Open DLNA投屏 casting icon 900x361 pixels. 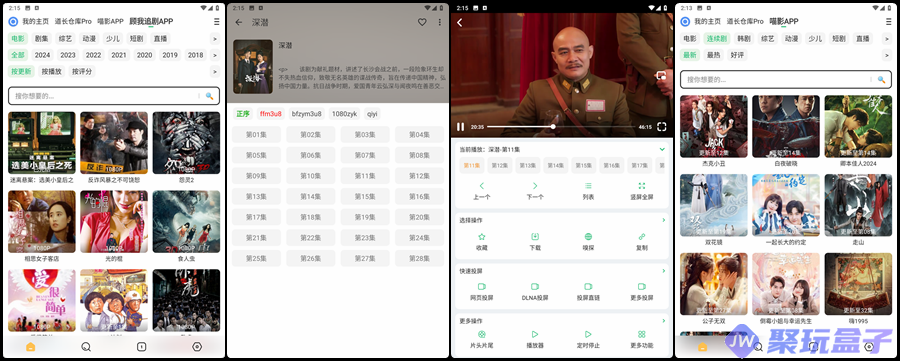535,286
